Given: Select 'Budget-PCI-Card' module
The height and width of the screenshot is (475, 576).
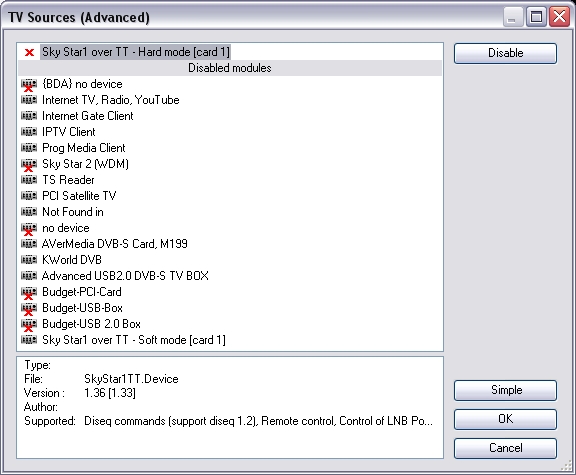Looking at the screenshot, I should pyautogui.click(x=82, y=292).
